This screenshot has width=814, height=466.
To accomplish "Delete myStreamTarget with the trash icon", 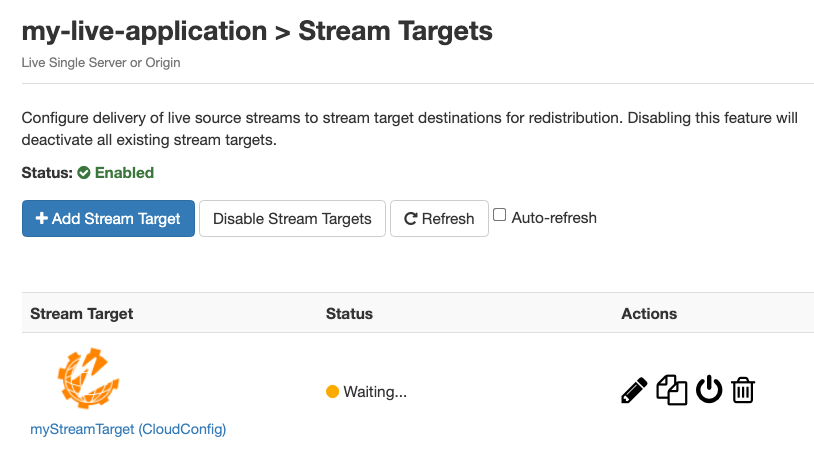I will pos(743,390).
